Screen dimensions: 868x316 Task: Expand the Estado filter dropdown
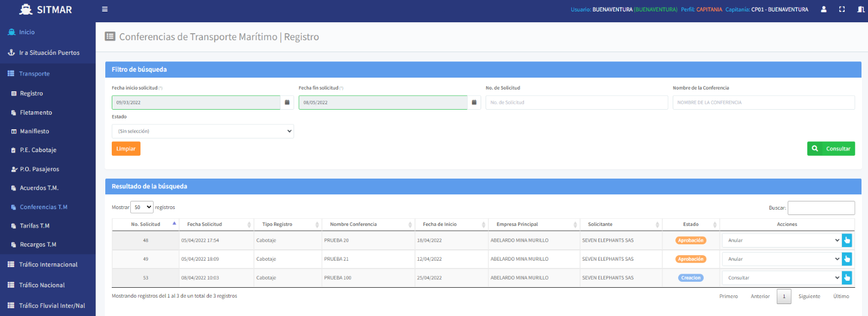pos(202,131)
